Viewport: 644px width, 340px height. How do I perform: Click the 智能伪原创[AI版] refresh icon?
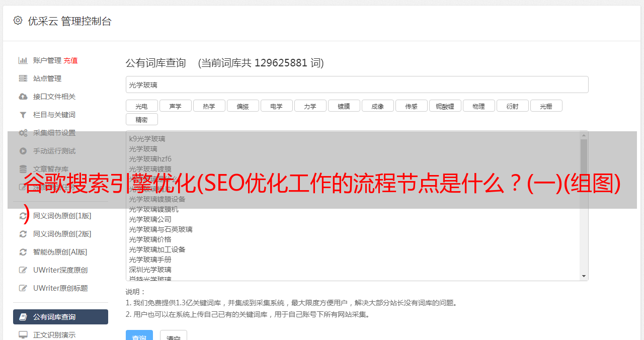pyautogui.click(x=23, y=252)
